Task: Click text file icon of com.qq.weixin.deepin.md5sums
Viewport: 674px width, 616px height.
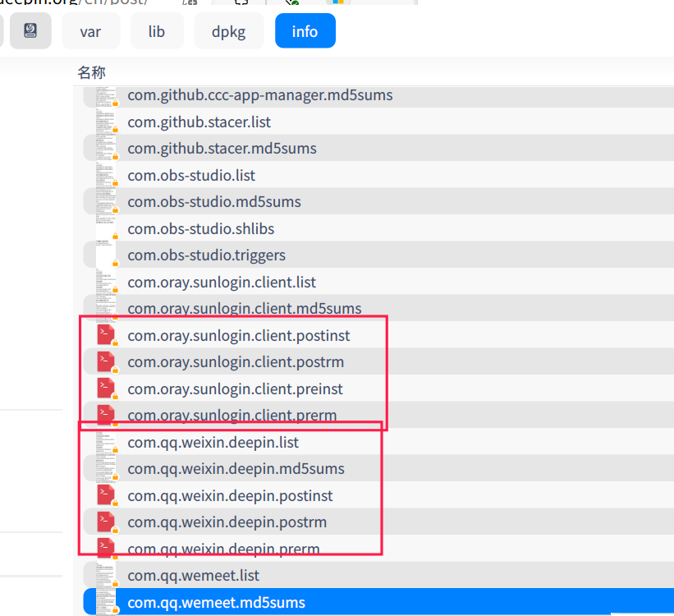Action: pos(106,468)
